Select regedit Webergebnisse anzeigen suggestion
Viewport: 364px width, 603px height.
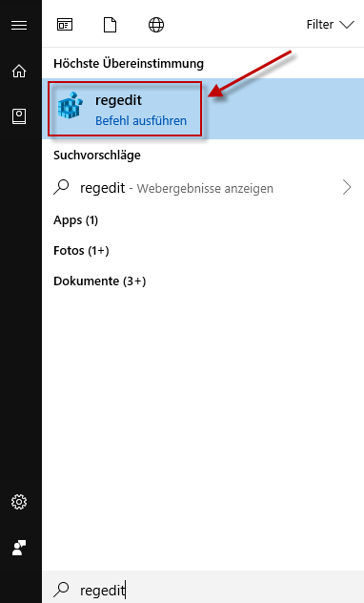[203, 188]
